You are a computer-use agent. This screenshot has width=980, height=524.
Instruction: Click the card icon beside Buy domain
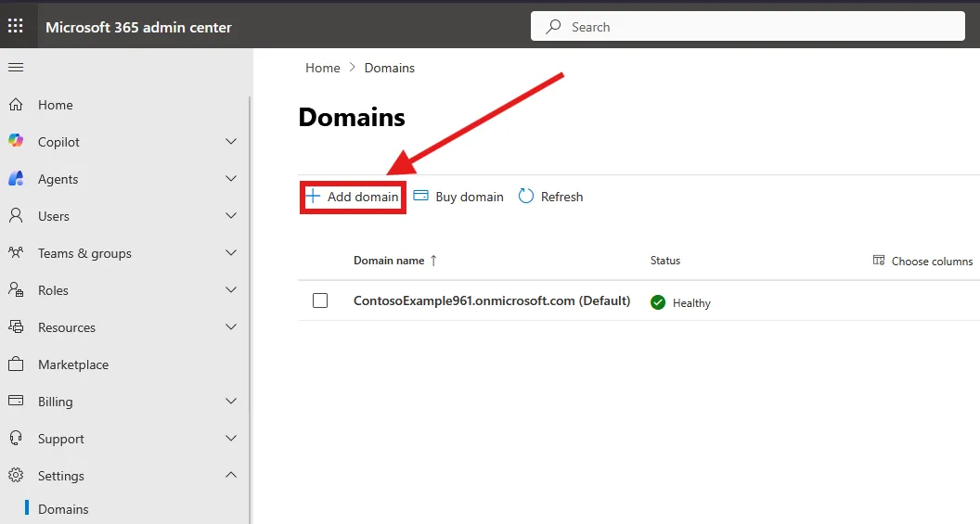pyautogui.click(x=421, y=196)
